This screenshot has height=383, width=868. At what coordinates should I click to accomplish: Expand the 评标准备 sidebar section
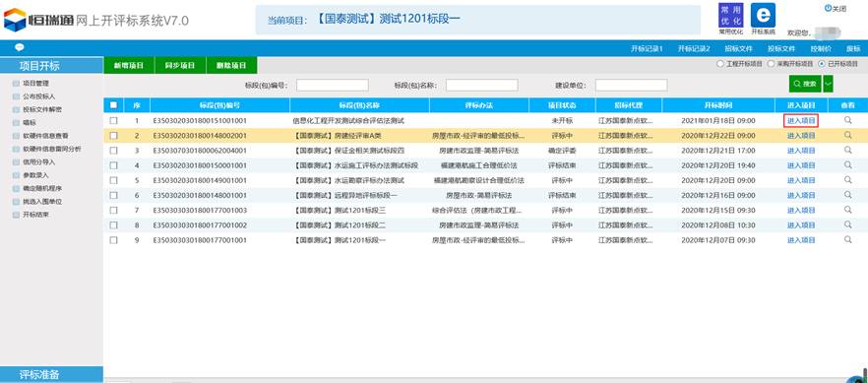click(51, 374)
